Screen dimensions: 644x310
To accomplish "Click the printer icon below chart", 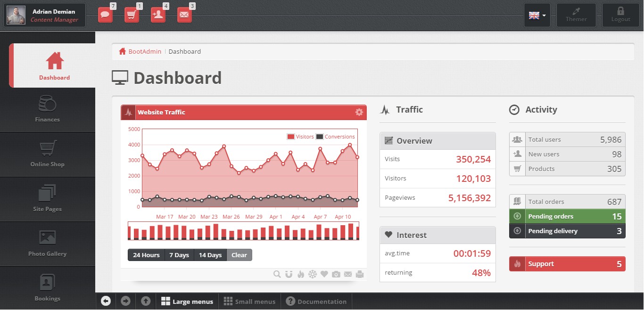I will pos(360,274).
